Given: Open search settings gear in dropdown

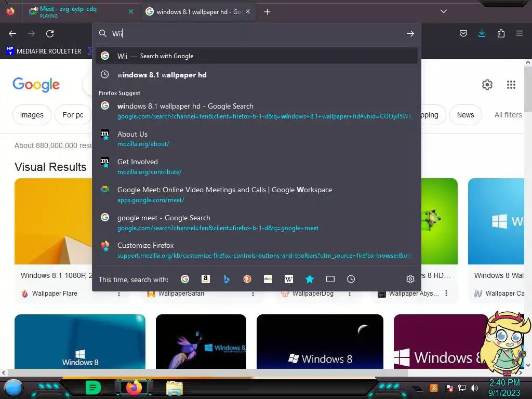Looking at the screenshot, I should (x=410, y=279).
